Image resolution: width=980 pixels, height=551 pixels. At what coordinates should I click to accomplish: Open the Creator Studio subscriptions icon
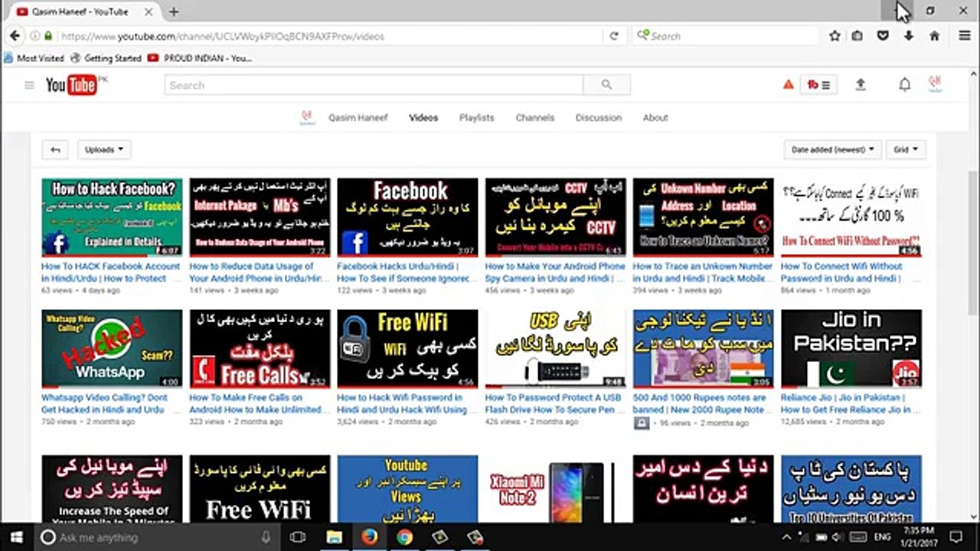pos(818,85)
